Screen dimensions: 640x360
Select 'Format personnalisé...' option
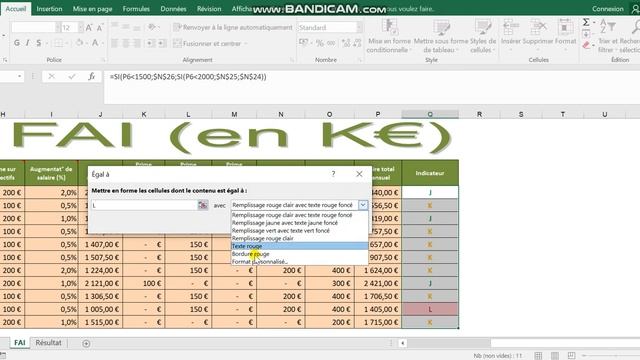300,262
